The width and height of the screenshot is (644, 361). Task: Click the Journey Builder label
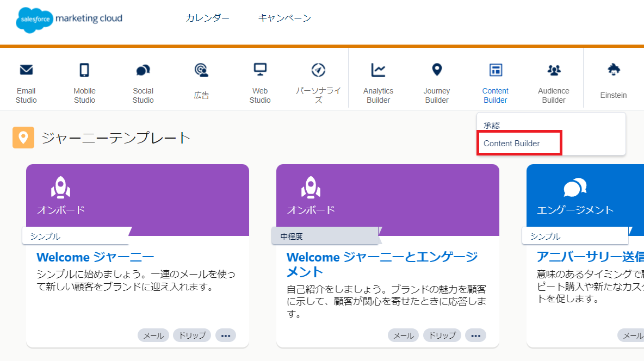(x=437, y=95)
